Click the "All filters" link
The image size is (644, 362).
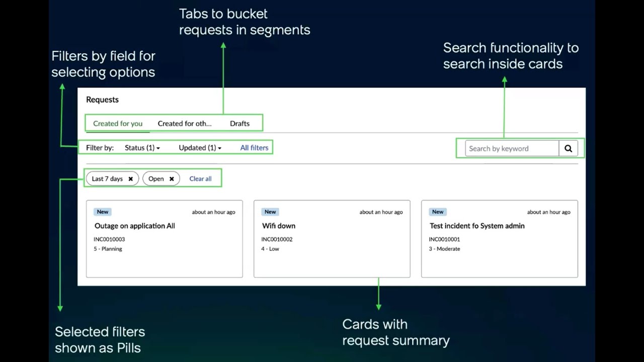coord(254,147)
